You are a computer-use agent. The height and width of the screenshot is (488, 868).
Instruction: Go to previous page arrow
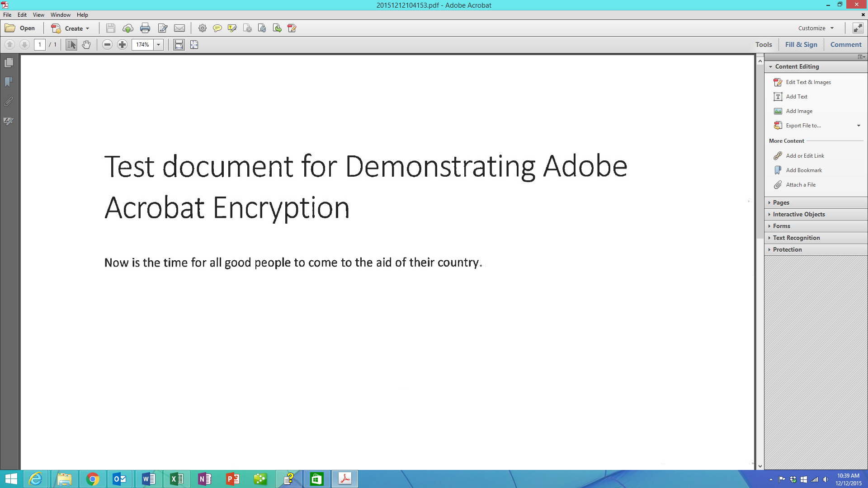[x=10, y=44]
